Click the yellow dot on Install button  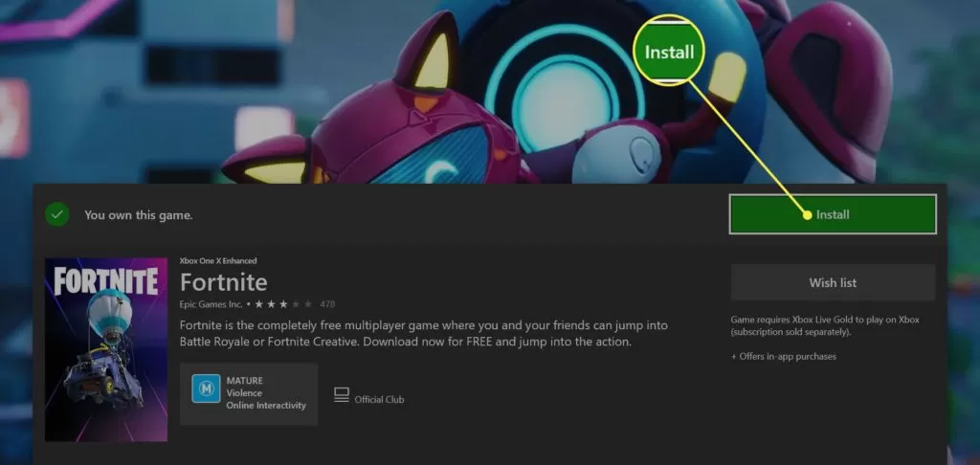pos(807,215)
